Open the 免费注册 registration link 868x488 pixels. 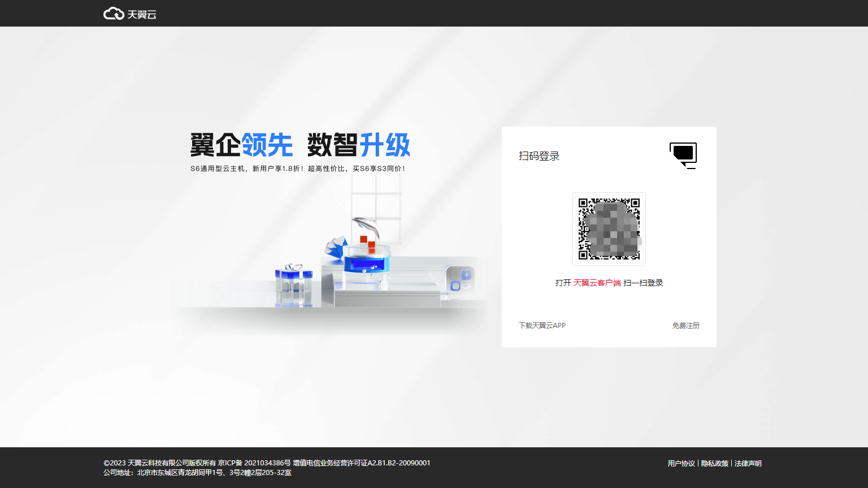[685, 325]
